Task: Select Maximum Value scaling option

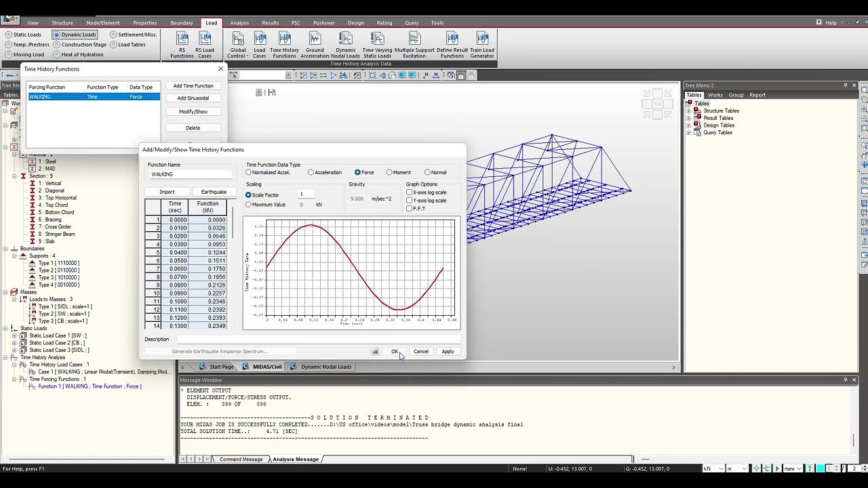Action: [249, 204]
